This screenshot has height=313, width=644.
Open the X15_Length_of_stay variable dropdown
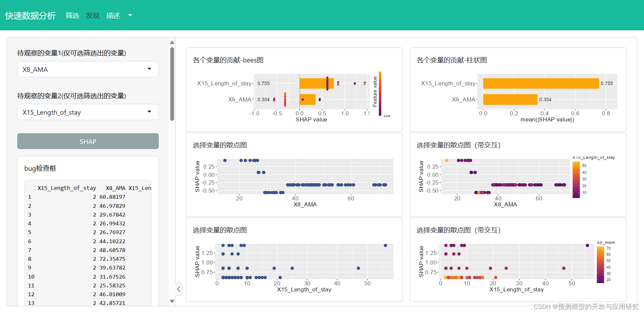pos(88,112)
